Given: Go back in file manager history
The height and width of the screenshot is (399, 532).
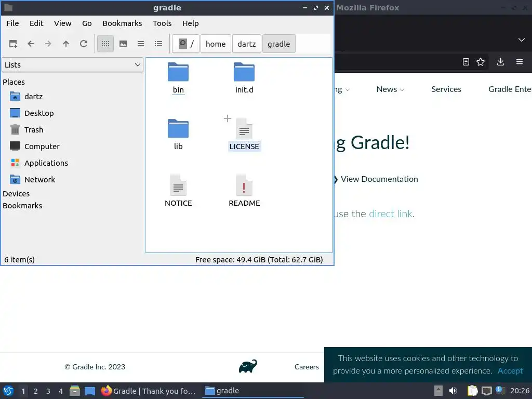Looking at the screenshot, I should coord(31,44).
